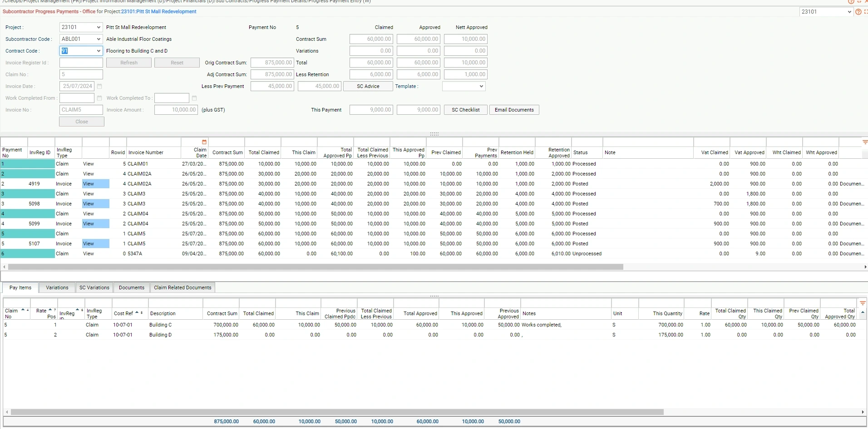
Task: Click up scroll arrow in Pay Items grid
Action: [863, 312]
